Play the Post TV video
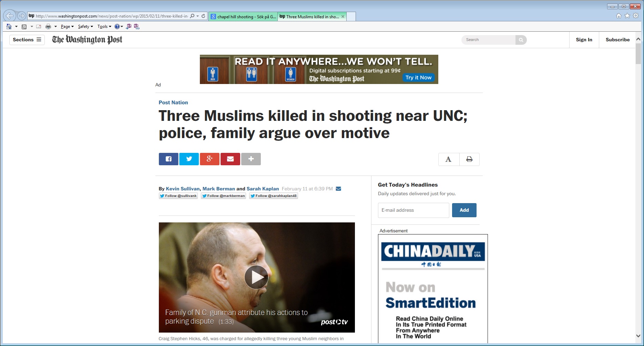This screenshot has height=346, width=644. click(256, 277)
